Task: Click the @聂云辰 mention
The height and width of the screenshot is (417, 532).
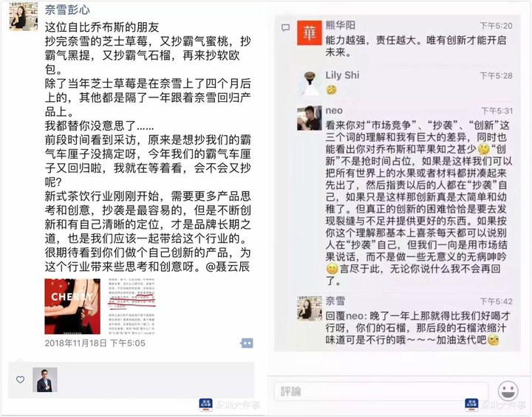Action: pos(228,267)
